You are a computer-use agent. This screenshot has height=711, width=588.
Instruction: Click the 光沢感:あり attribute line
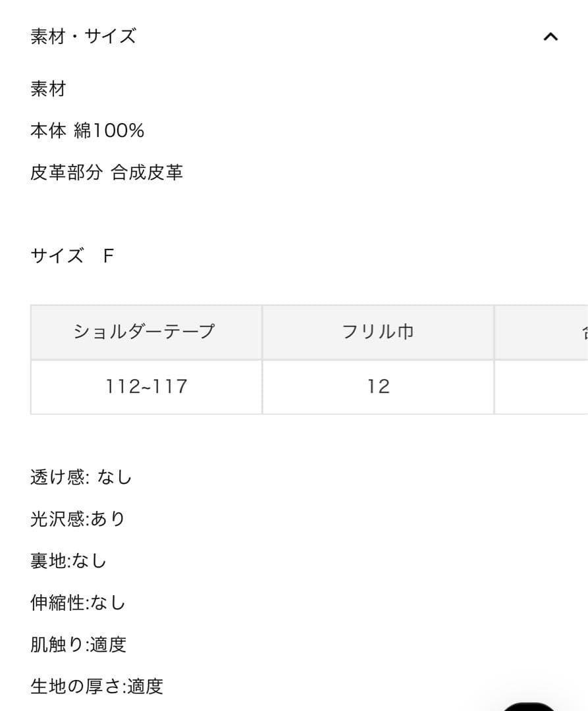coord(78,519)
